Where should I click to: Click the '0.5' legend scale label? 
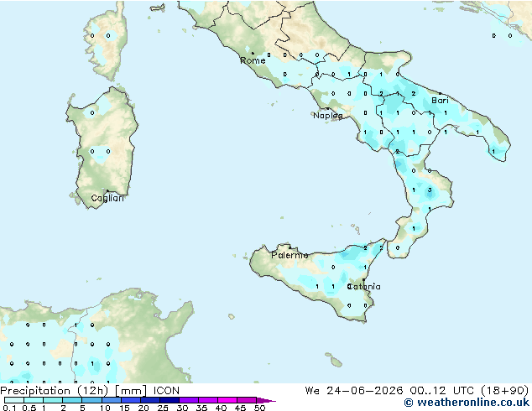pyautogui.click(x=29, y=408)
